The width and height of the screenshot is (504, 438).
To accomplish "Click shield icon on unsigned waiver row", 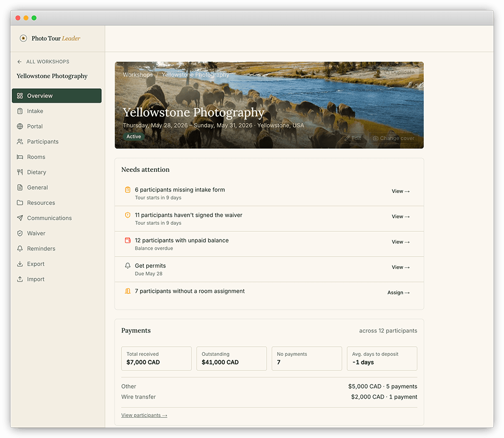I will (x=128, y=215).
